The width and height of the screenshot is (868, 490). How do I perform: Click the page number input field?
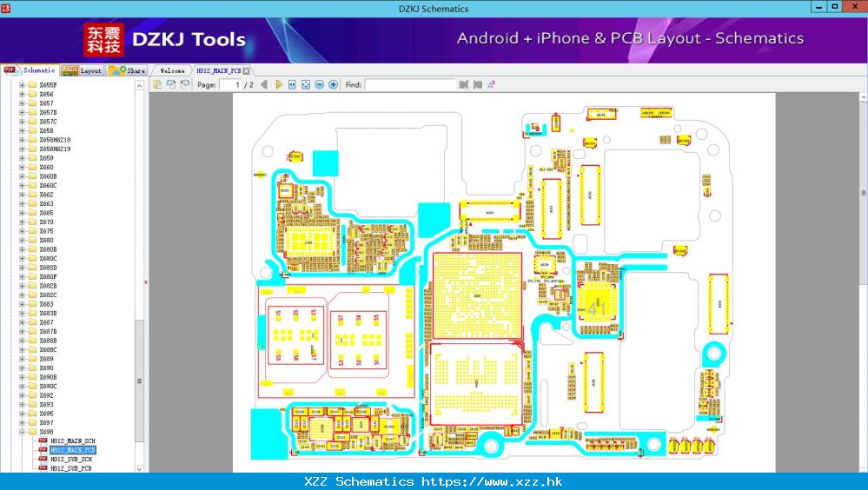[x=231, y=85]
